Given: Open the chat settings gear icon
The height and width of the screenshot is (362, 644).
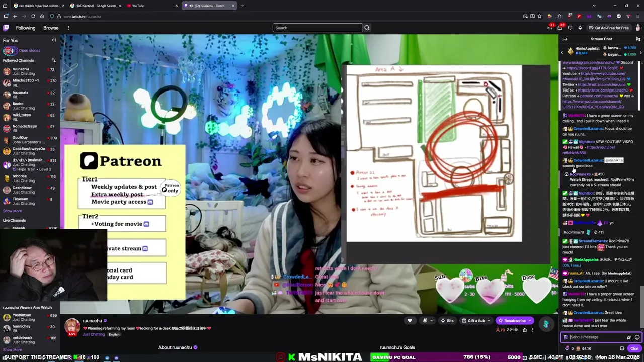Looking at the screenshot, I should pos(622,348).
